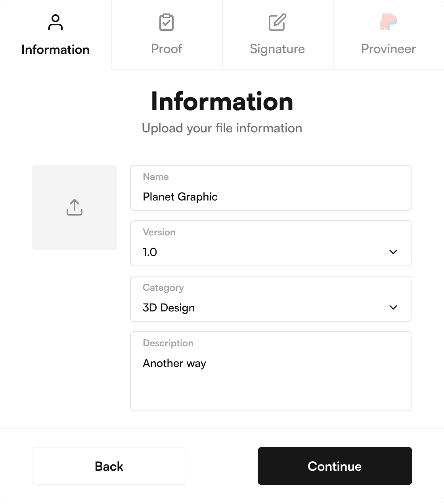
Task: Click the Provineer logo icon
Action: (388, 23)
